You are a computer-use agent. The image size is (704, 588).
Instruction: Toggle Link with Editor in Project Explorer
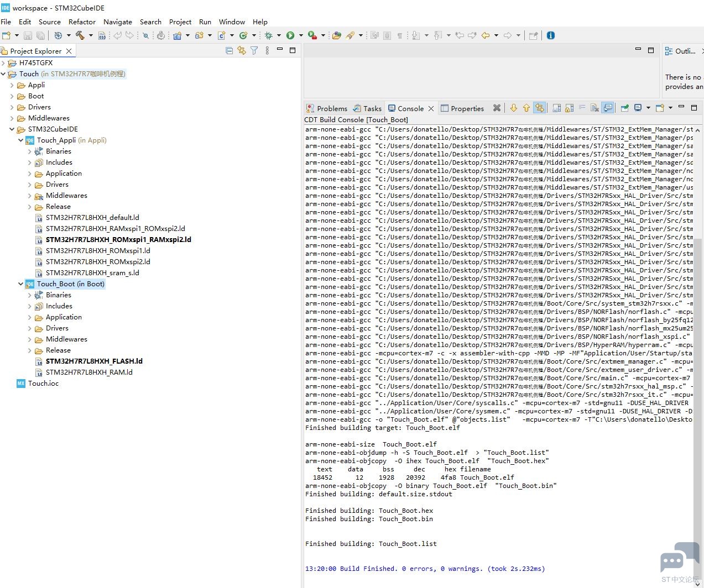coord(242,50)
